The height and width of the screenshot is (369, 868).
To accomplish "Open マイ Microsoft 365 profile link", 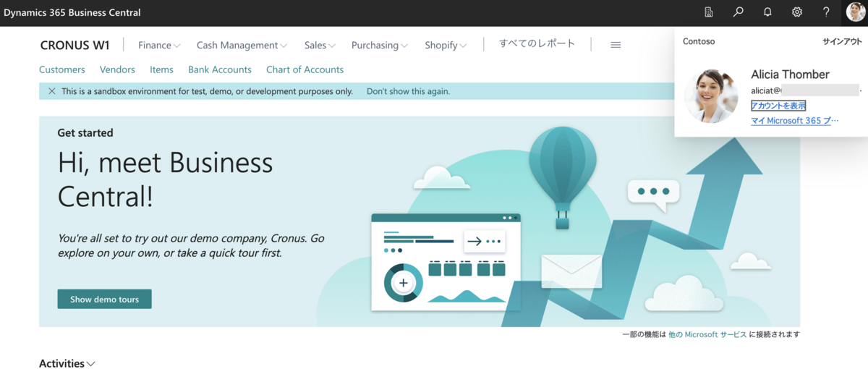I will pos(795,121).
